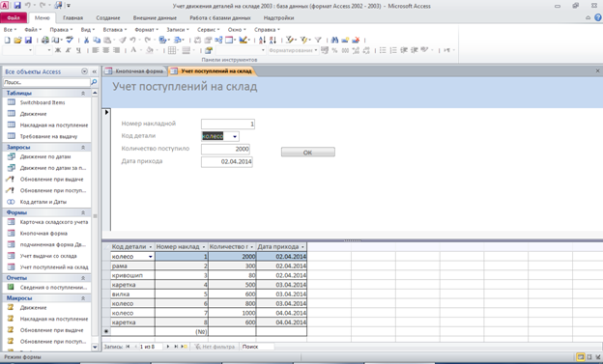The image size is (603, 364).
Task: Click Количество поступило field with 2000
Action: pyautogui.click(x=225, y=149)
